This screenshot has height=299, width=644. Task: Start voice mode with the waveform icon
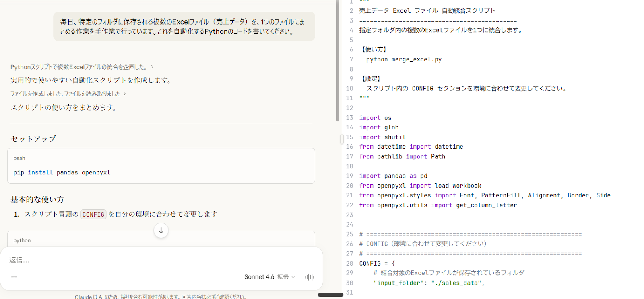[x=309, y=277]
